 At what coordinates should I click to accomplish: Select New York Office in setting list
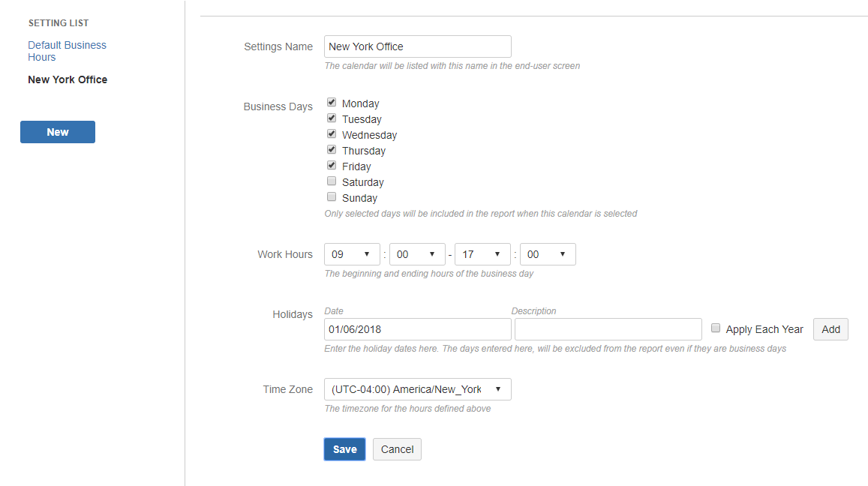coord(68,79)
